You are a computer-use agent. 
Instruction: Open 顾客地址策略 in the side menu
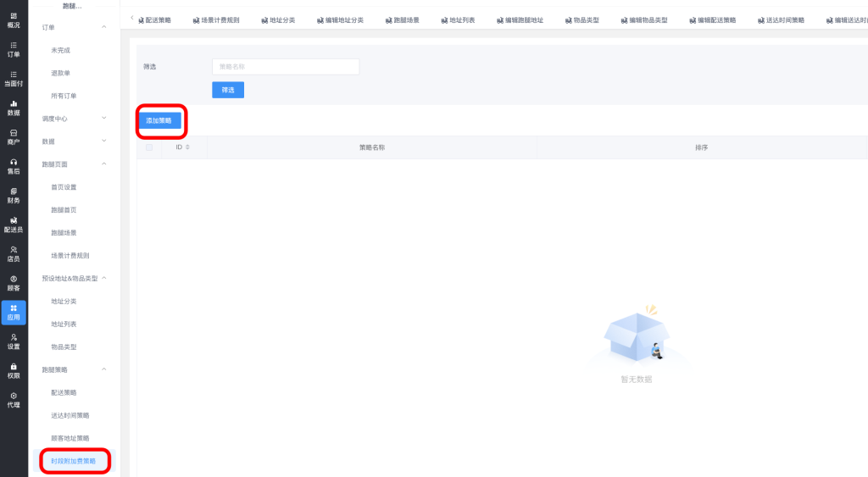point(70,438)
